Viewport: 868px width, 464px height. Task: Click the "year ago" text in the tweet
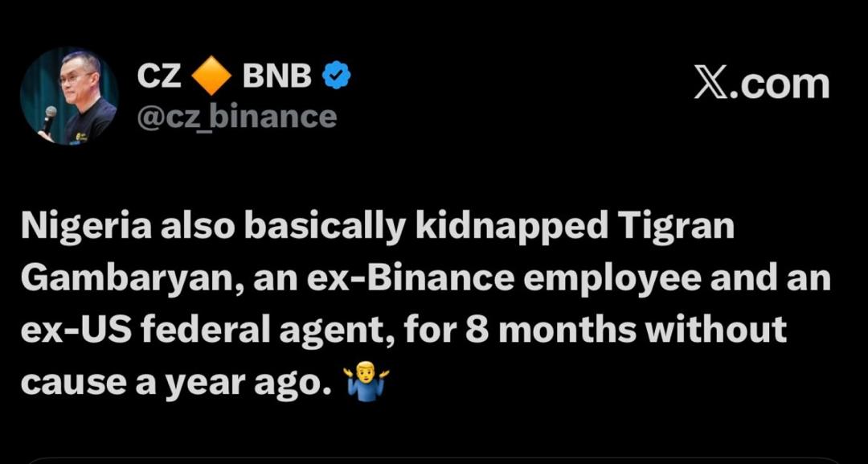click(246, 382)
